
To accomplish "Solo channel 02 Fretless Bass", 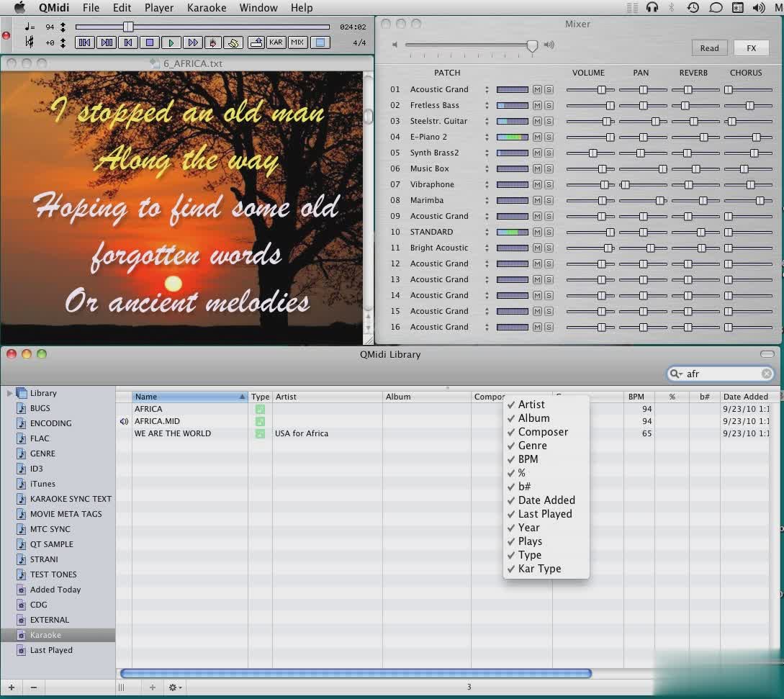I will pyautogui.click(x=548, y=105).
